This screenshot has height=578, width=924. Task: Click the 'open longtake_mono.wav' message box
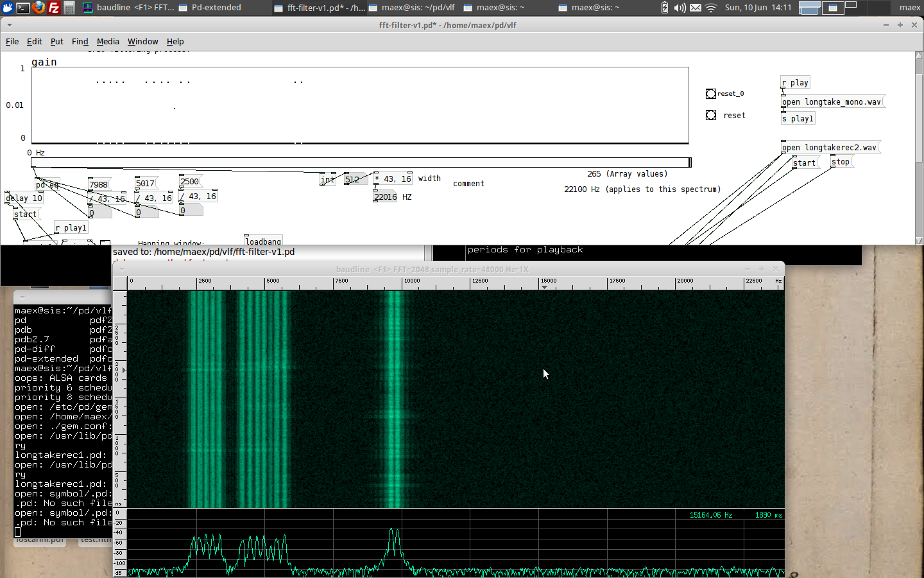[x=832, y=102]
